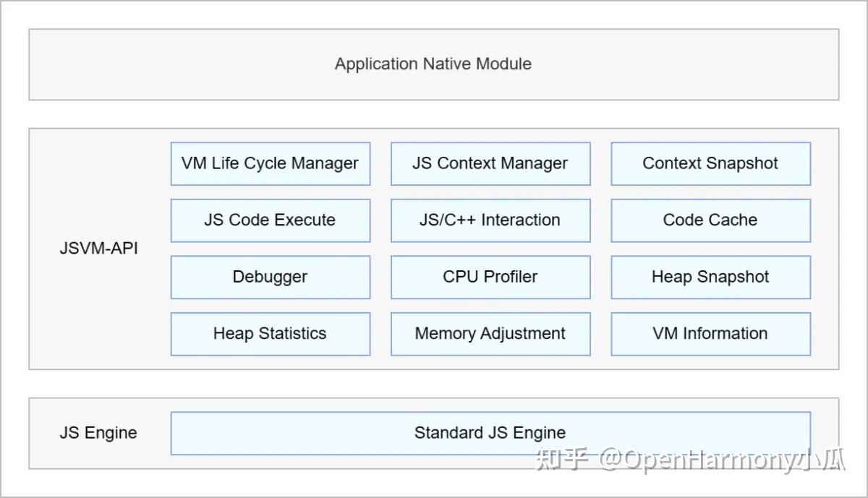Select the Application Native Module header
868x498 pixels.
(433, 64)
